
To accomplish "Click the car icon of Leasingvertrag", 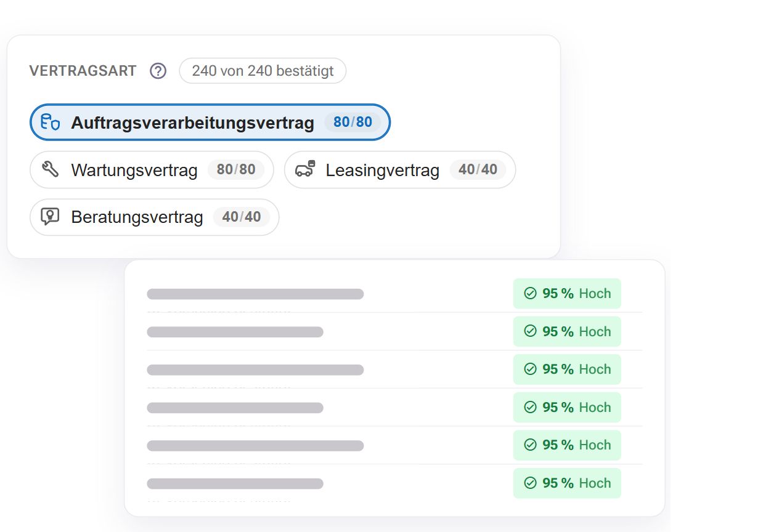I will pos(305,169).
